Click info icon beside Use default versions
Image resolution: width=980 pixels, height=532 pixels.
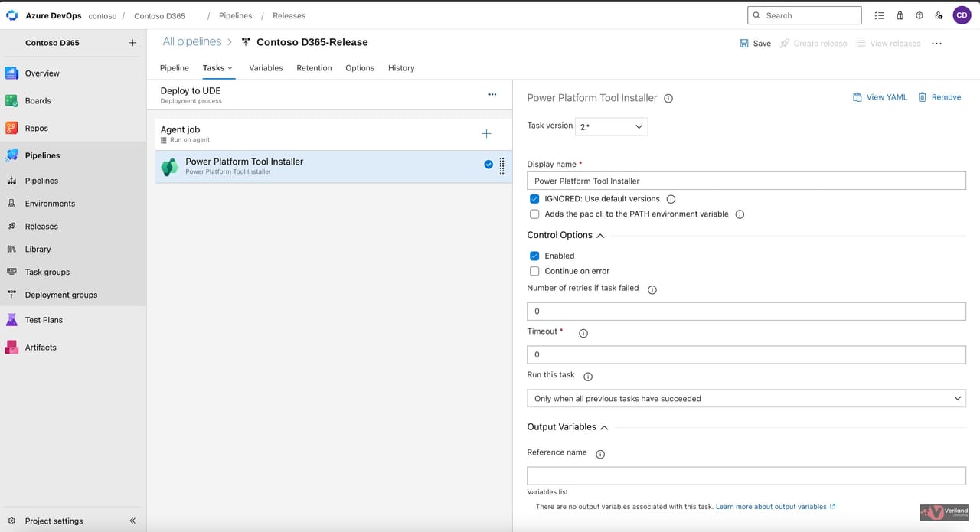(671, 199)
